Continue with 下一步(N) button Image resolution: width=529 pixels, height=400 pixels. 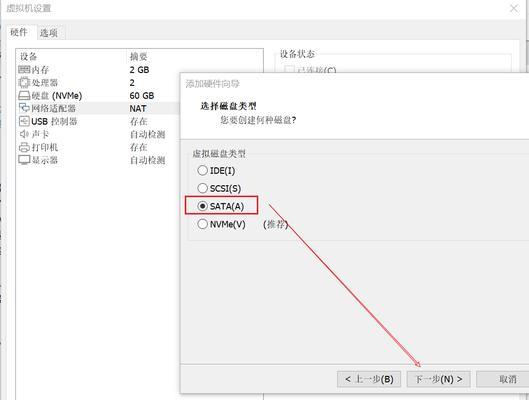click(438, 379)
